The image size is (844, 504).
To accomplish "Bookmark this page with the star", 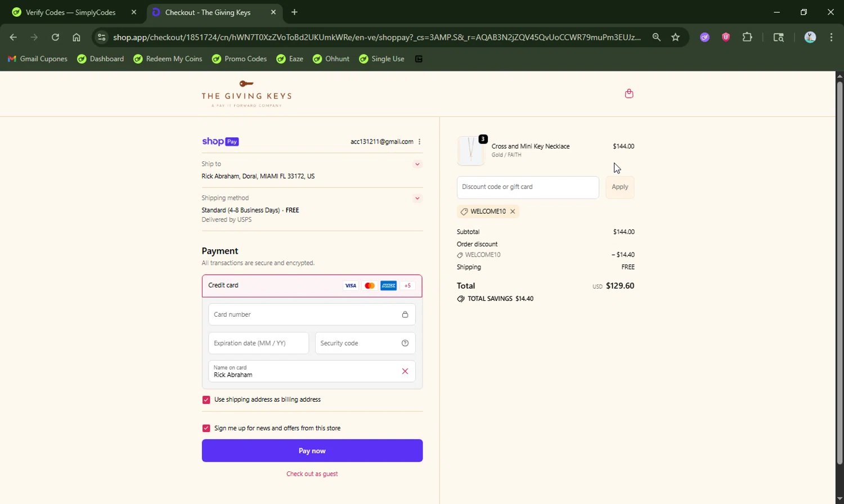I will pyautogui.click(x=676, y=37).
